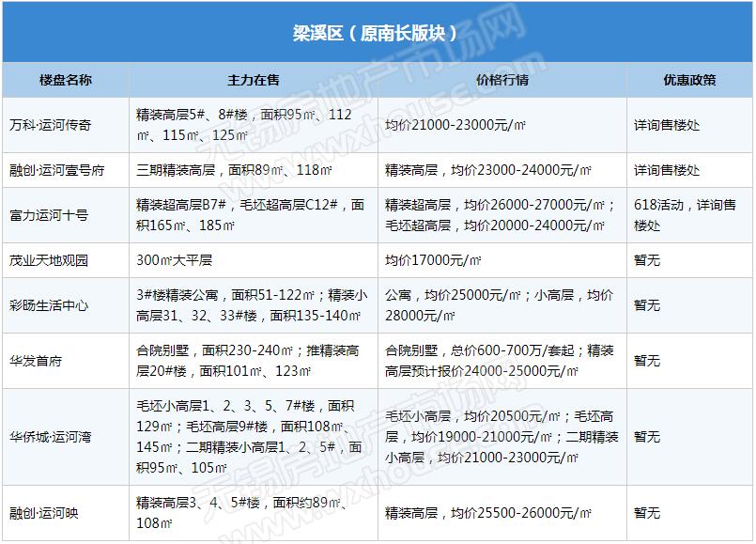Click the price 均价21000-23000元/㎡
Image resolution: width=756 pixels, height=544 pixels.
pos(455,125)
